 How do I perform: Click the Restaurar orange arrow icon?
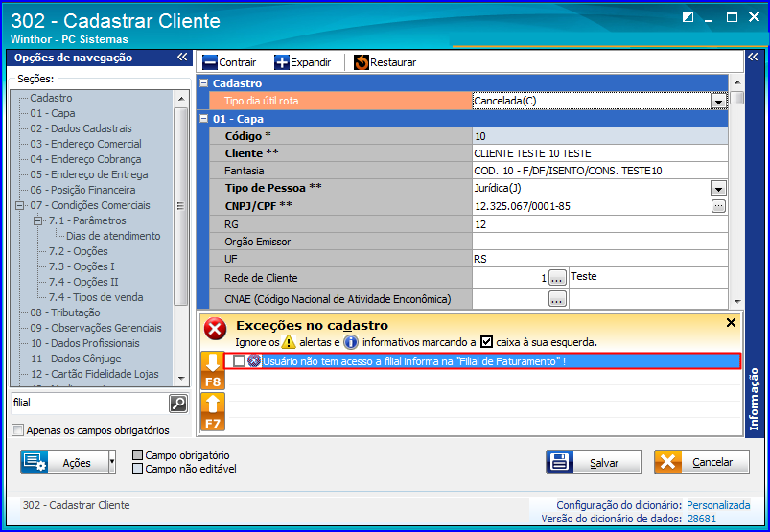(x=362, y=62)
